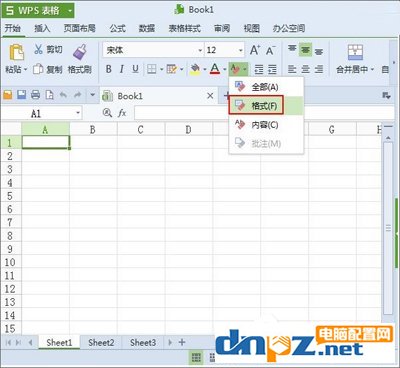Click the fx insert function icon
This screenshot has width=400, height=368.
(x=122, y=113)
